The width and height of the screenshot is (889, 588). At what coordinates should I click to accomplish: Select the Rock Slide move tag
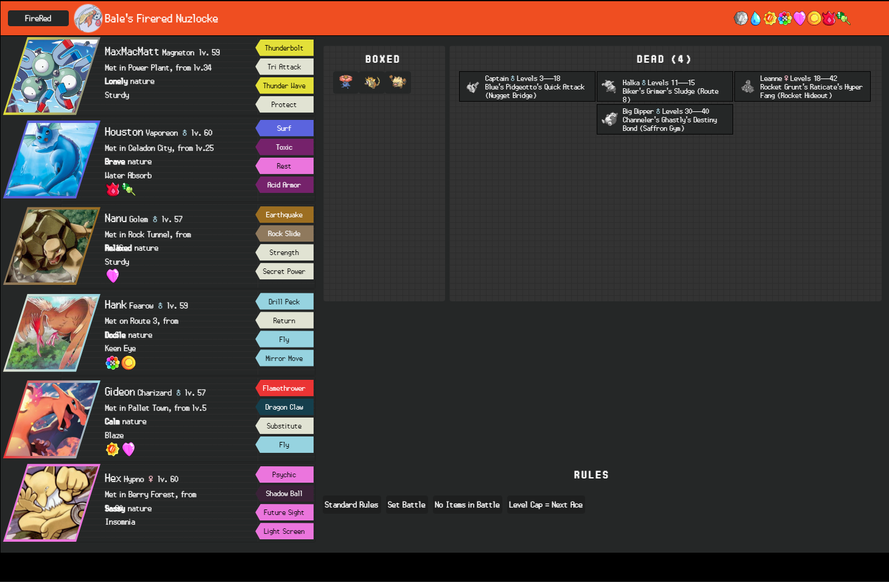pos(284,234)
